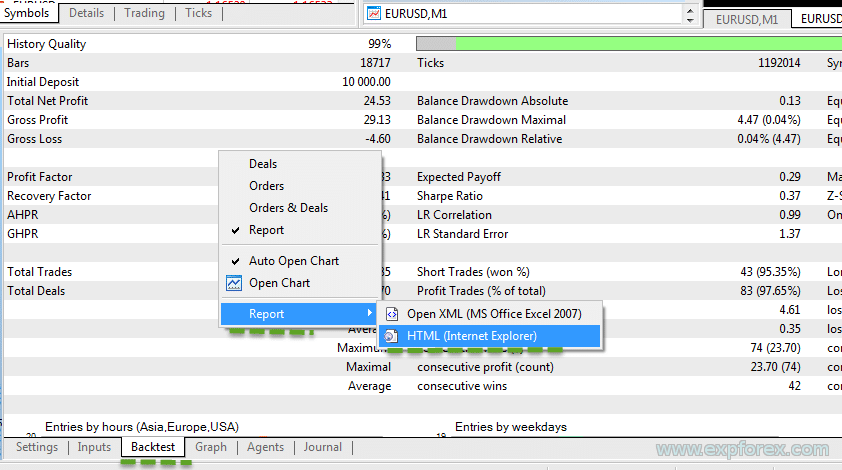842x470 pixels.
Task: Click the Open Chart icon in context menu
Action: pos(234,283)
